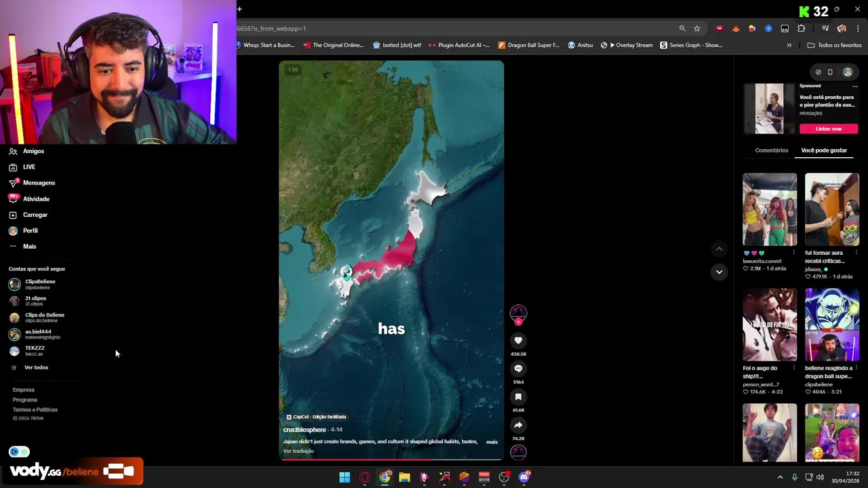Screen dimensions: 868x488
Task: Open the Windows Start menu
Action: tap(344, 477)
